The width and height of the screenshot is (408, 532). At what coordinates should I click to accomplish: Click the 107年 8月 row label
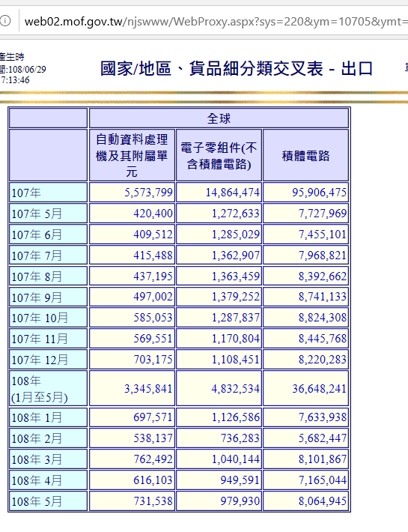click(x=48, y=276)
